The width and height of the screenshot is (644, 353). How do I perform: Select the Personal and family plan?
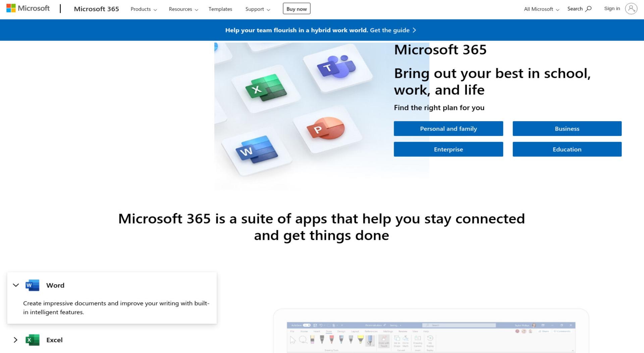click(448, 129)
